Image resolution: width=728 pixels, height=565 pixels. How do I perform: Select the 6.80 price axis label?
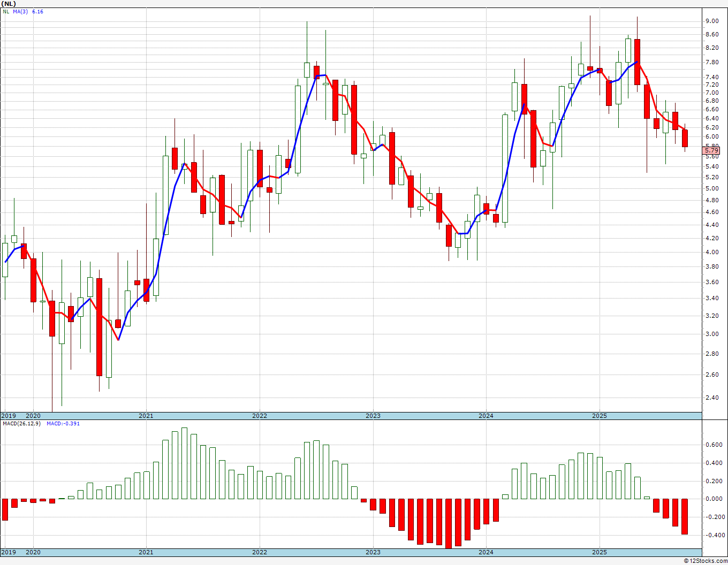(x=712, y=101)
